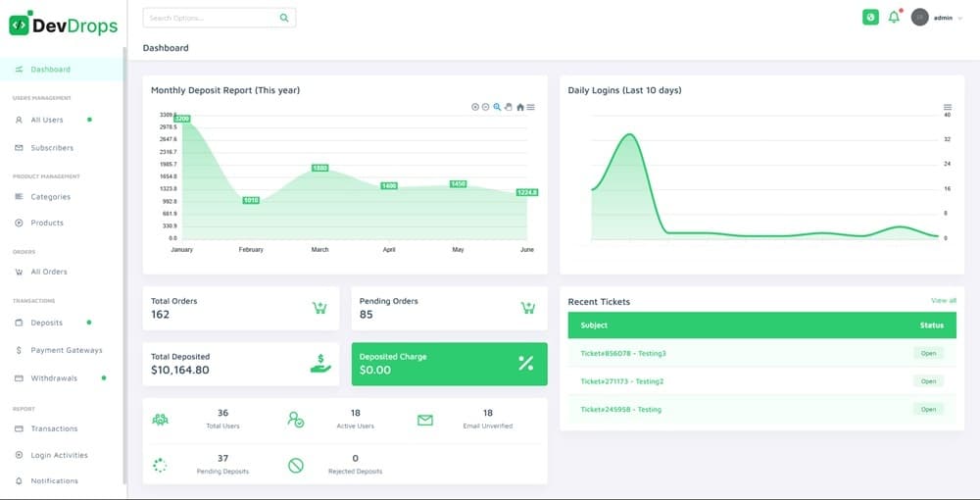Viewport: 980px width, 500px height.
Task: Open the admin user dropdown
Action: click(937, 18)
